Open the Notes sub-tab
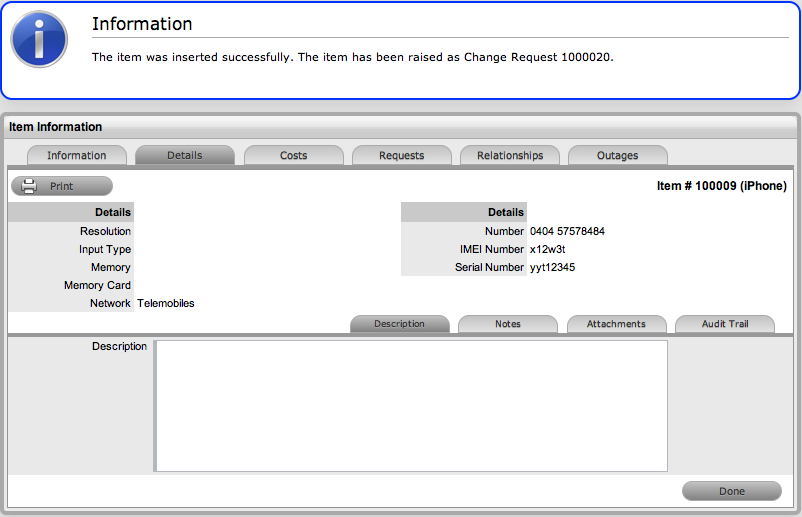 coord(508,324)
